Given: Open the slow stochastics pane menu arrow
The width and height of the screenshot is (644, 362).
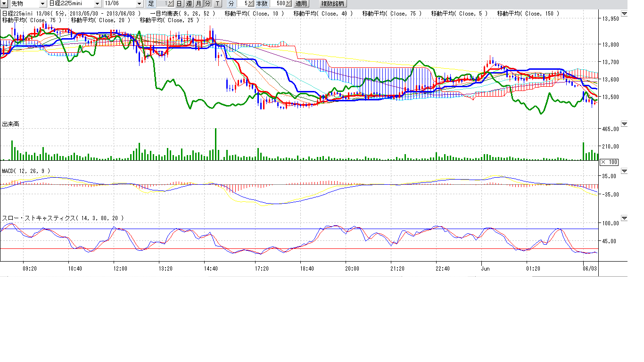Looking at the screenshot, I should point(624,218).
